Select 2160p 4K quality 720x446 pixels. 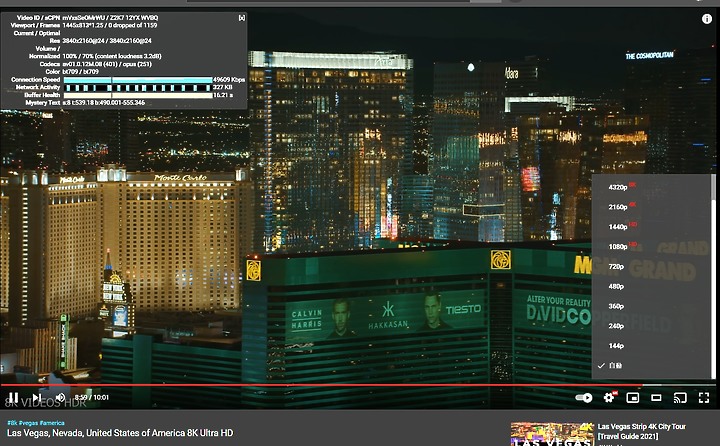click(x=651, y=207)
